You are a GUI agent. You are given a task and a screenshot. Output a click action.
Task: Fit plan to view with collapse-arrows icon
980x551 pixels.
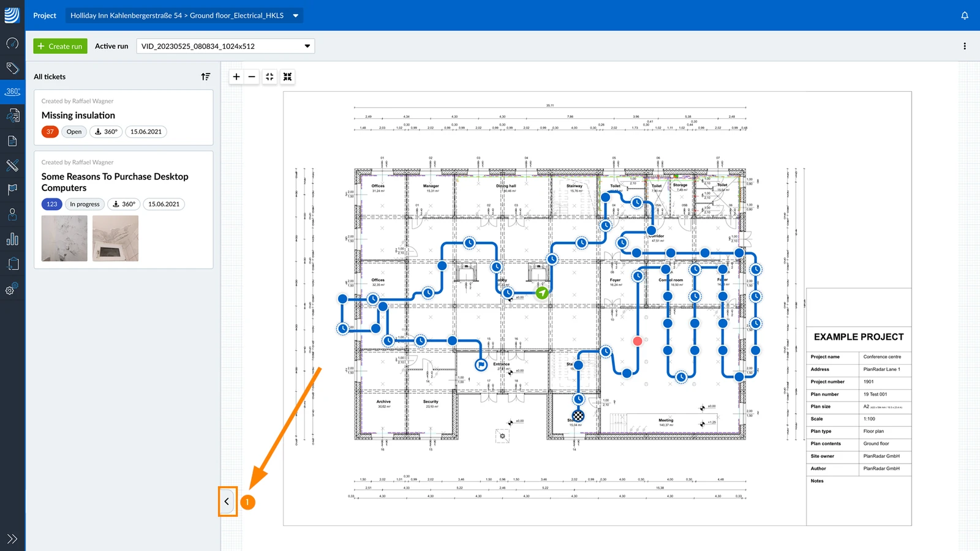269,77
